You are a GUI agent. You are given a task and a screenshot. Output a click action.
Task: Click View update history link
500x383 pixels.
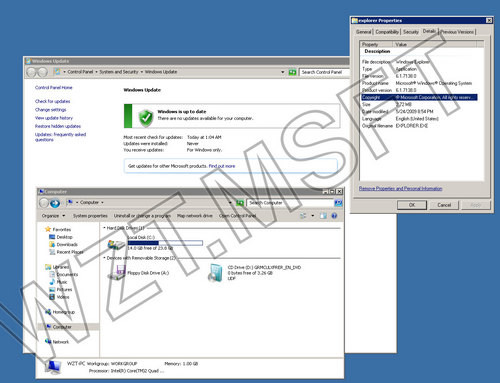[x=54, y=118]
